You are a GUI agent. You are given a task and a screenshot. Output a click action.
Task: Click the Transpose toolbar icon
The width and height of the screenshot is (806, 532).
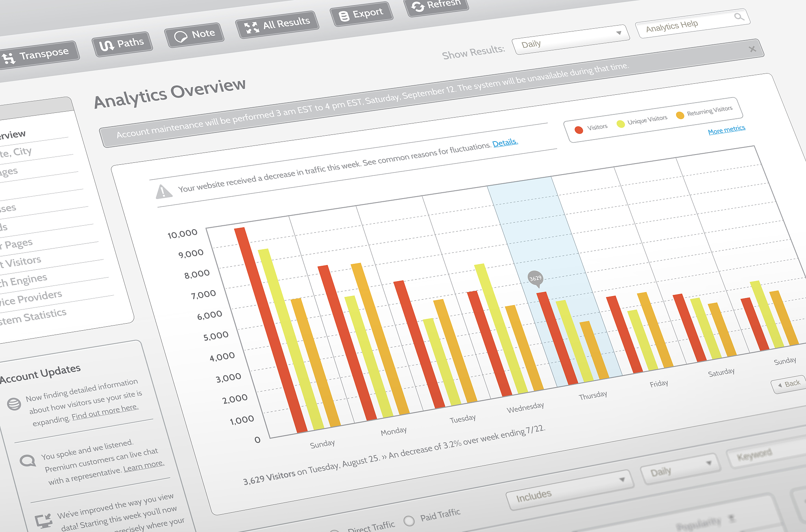(x=9, y=59)
